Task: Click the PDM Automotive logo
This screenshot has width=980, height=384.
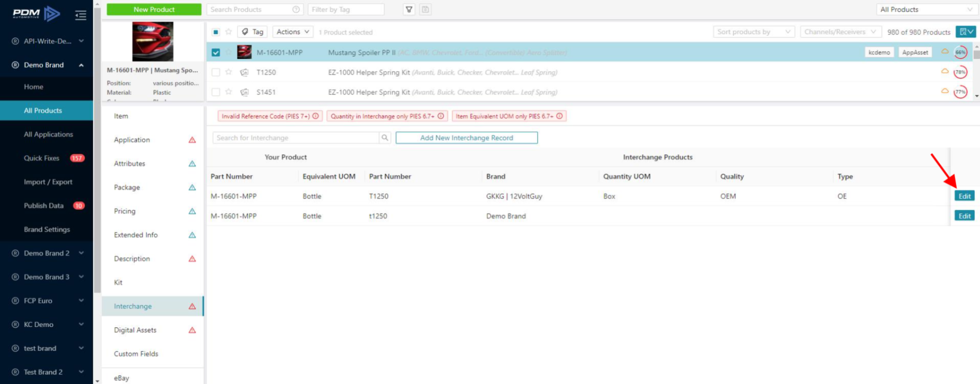Action: pos(37,14)
